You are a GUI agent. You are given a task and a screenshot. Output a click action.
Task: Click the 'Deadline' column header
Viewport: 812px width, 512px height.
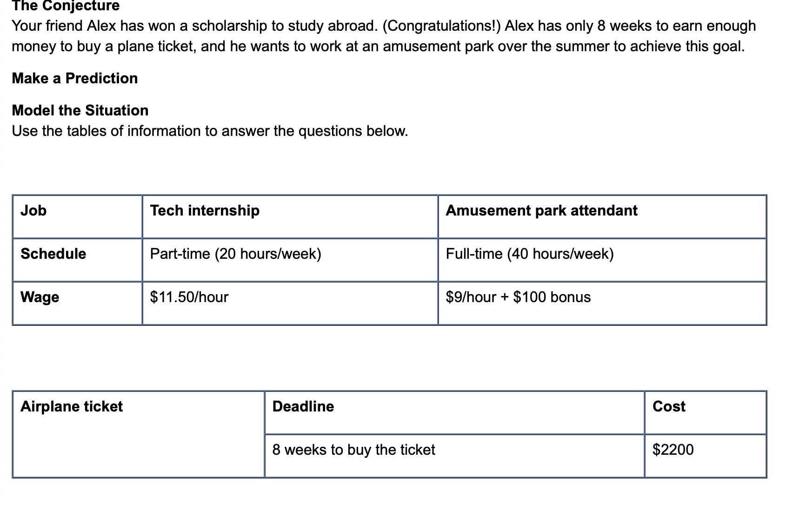(x=454, y=412)
